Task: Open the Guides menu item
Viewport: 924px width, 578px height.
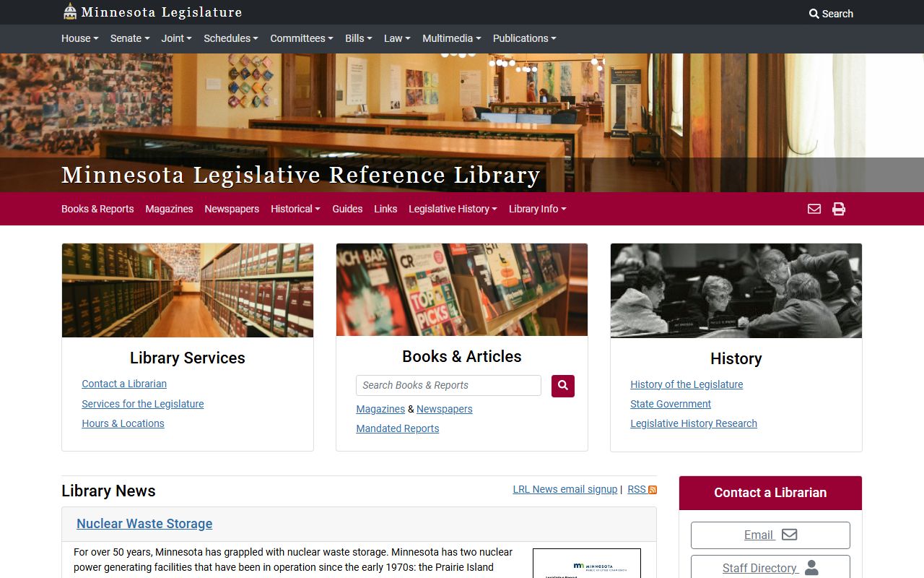Action: click(x=347, y=209)
